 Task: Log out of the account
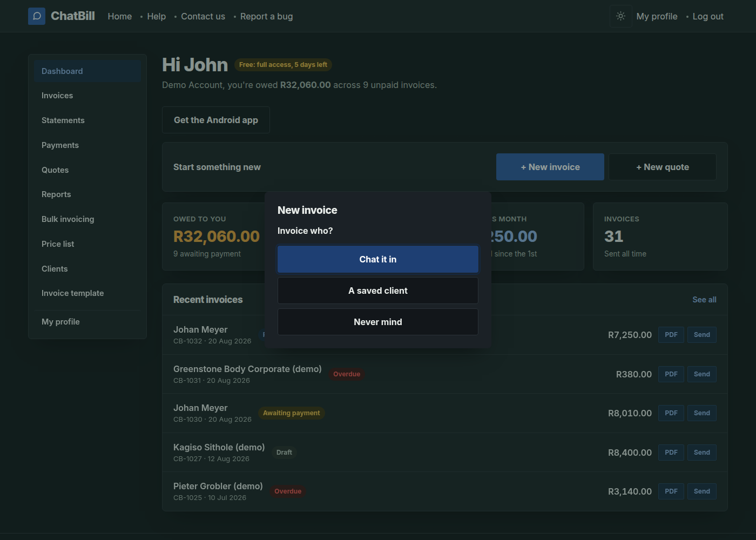pos(708,16)
